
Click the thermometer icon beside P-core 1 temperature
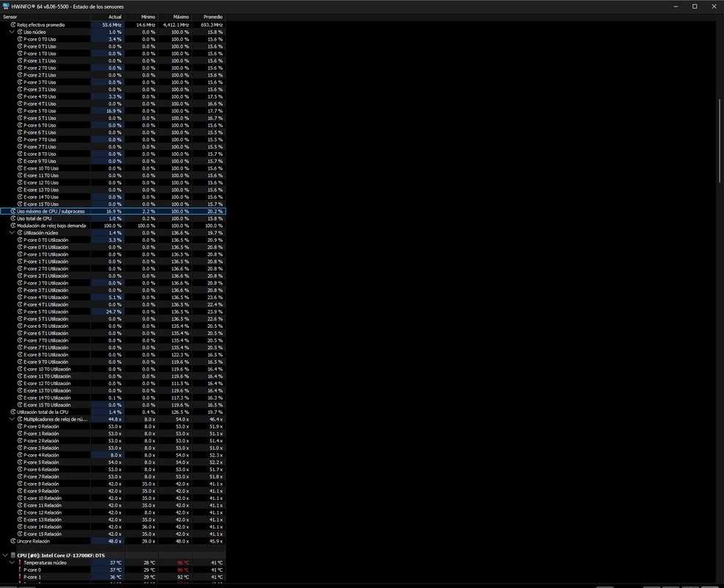tap(20, 578)
